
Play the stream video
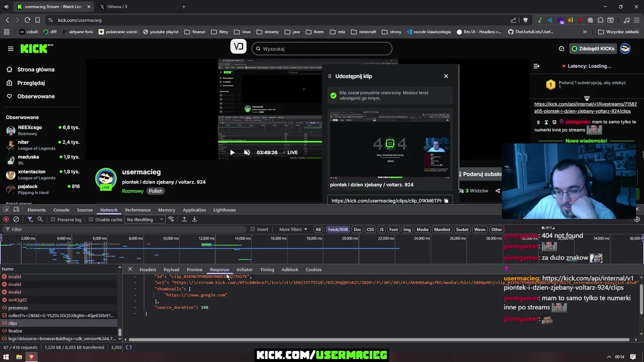(232, 152)
